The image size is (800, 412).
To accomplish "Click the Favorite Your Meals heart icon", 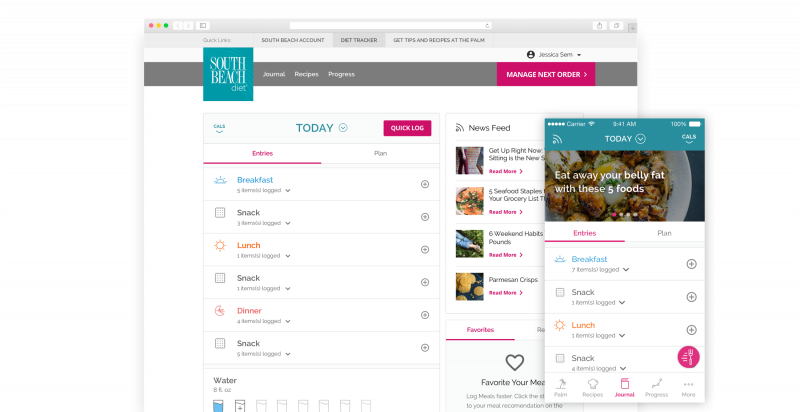I will click(514, 363).
